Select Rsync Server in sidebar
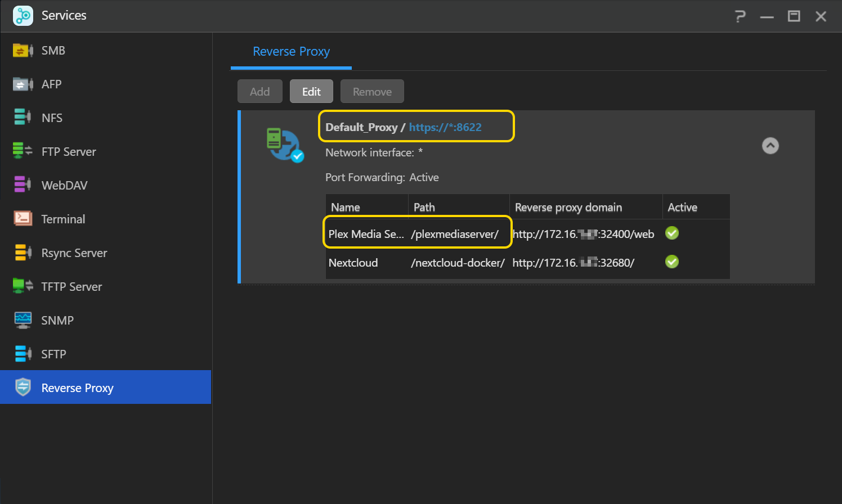Image resolution: width=842 pixels, height=504 pixels. point(106,253)
